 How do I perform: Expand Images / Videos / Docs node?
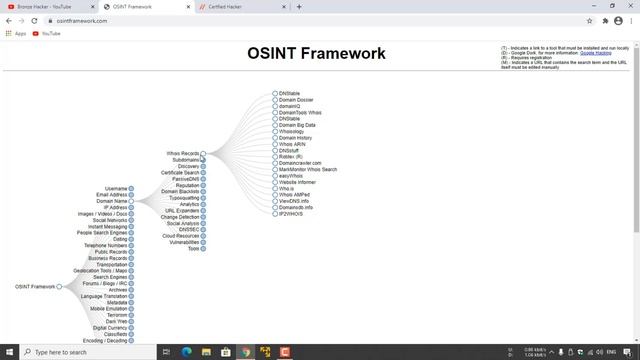(x=131, y=214)
